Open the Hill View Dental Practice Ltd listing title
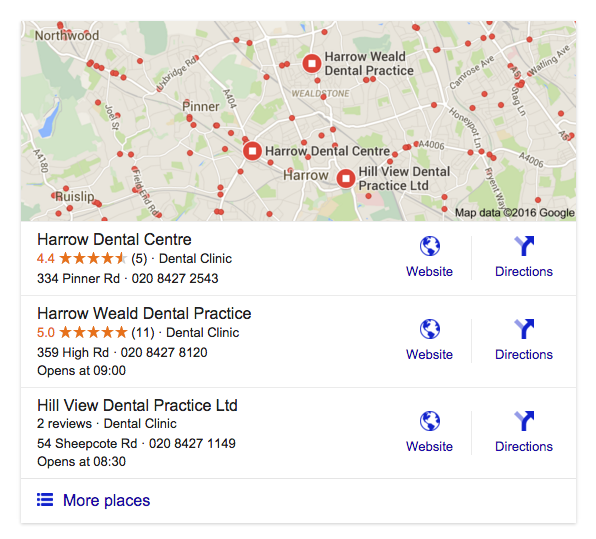This screenshot has height=539, width=596. point(137,405)
